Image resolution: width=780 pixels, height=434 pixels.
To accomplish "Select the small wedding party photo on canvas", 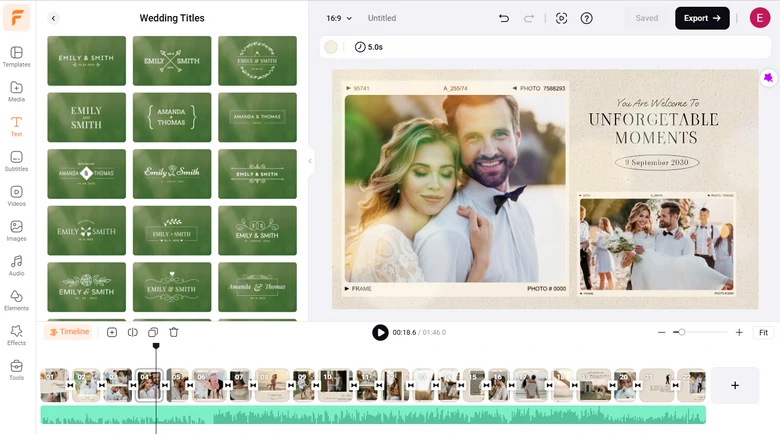I will [657, 244].
